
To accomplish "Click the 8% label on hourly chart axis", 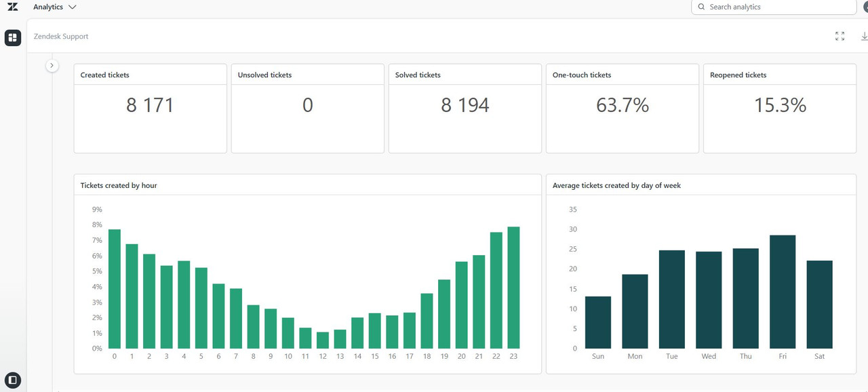I will coord(97,224).
